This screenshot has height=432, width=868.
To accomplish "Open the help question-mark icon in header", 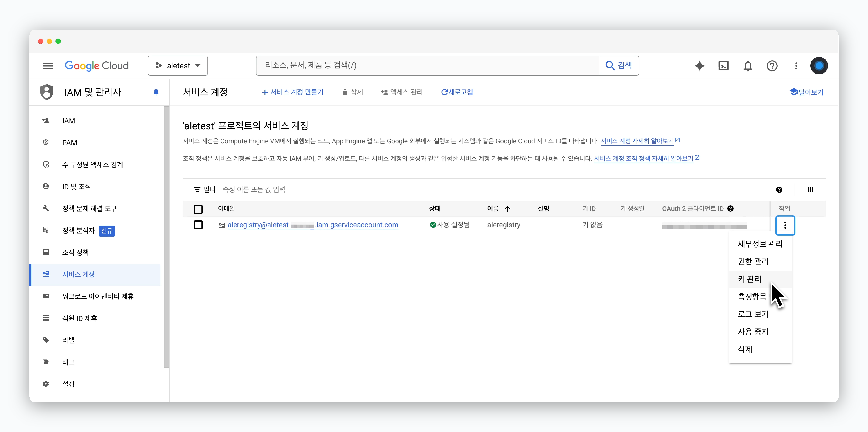I will (x=772, y=66).
